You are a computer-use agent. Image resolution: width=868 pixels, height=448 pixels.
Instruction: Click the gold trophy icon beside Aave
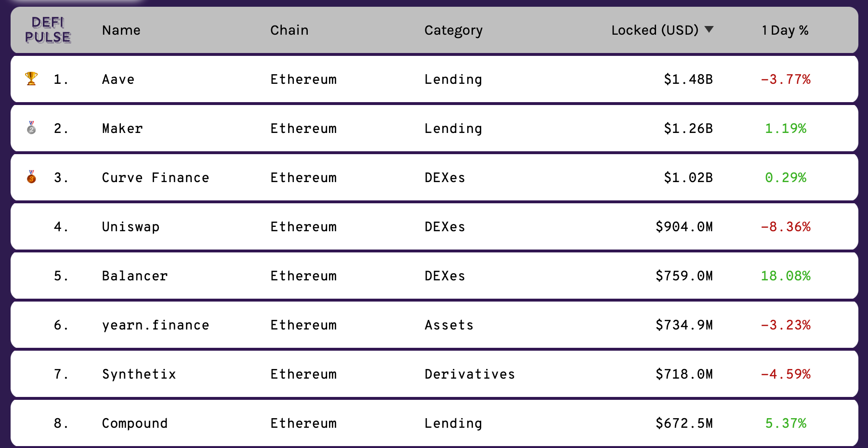click(31, 79)
